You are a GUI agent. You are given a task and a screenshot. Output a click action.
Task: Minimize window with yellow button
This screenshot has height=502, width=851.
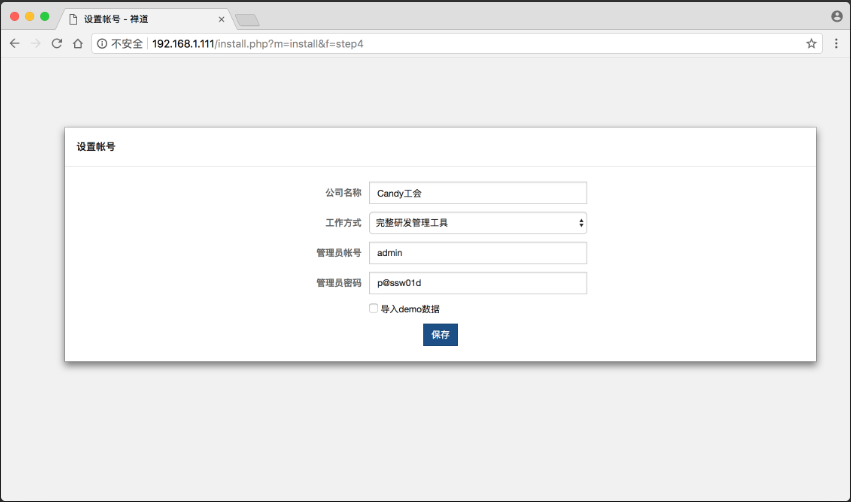pyautogui.click(x=30, y=16)
